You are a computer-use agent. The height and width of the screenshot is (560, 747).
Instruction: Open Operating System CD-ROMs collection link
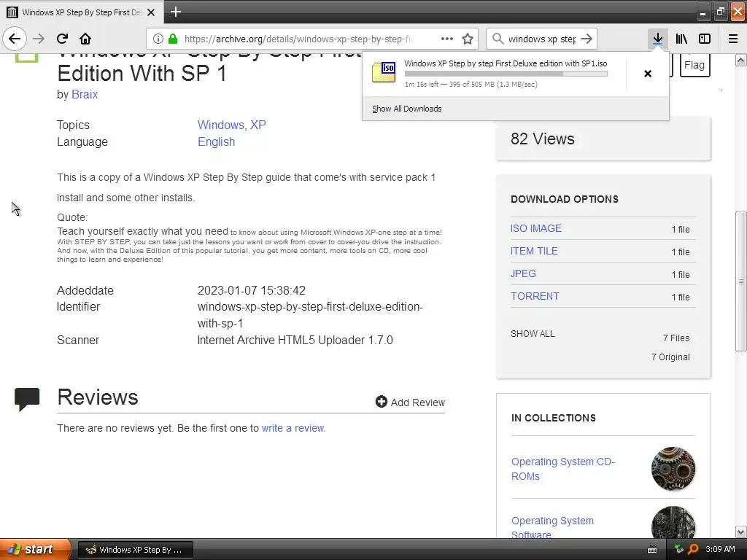(563, 469)
